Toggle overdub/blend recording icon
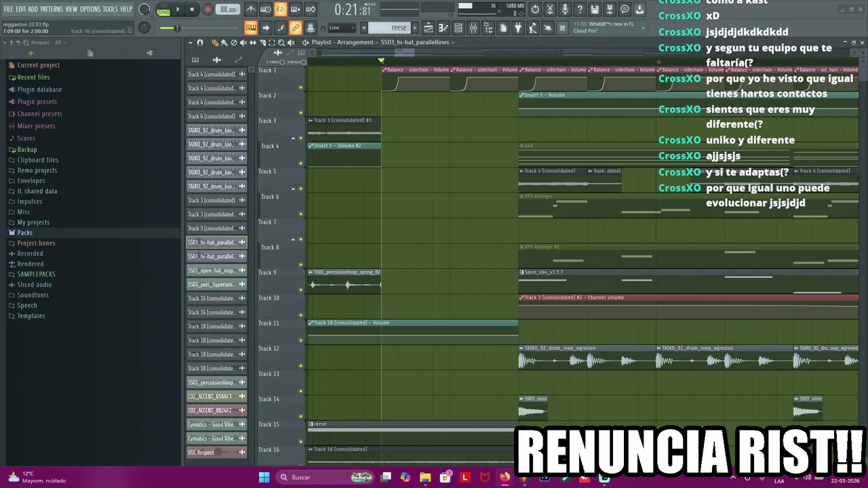The width and height of the screenshot is (868, 488). (296, 9)
